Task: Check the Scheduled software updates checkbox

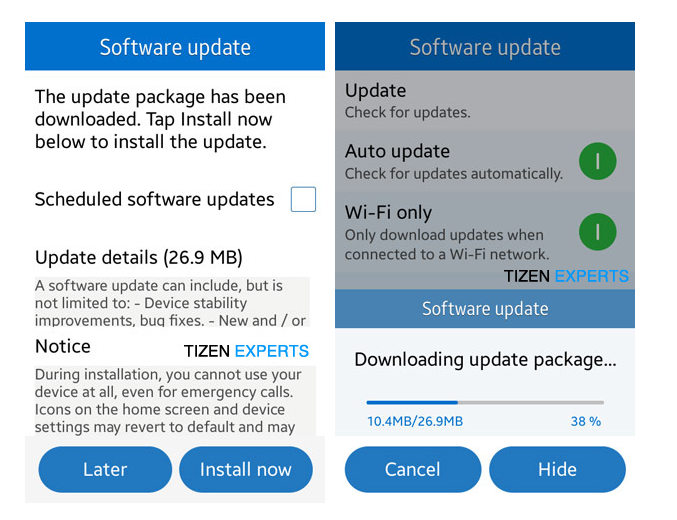Action: click(303, 199)
